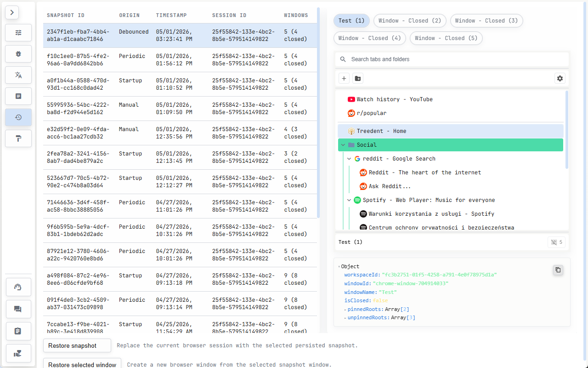The width and height of the screenshot is (588, 368).
Task: Collapse the Object root triangle
Action: (x=339, y=267)
